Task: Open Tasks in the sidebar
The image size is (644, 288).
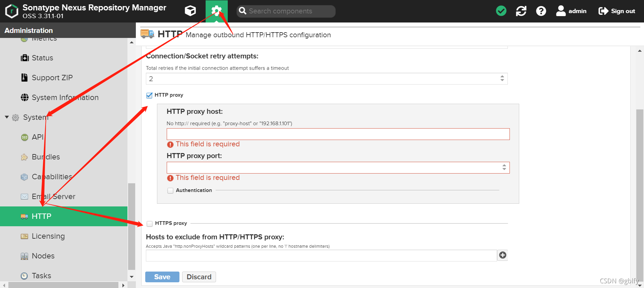Action: (x=41, y=276)
